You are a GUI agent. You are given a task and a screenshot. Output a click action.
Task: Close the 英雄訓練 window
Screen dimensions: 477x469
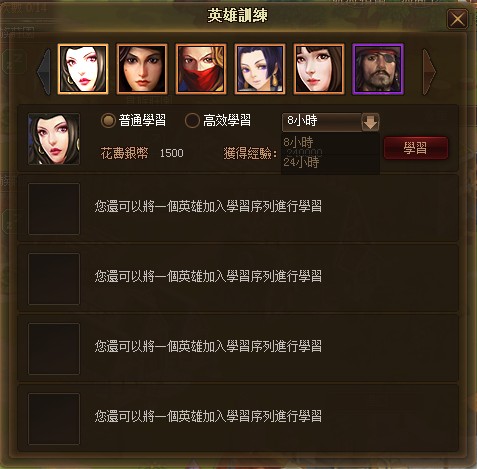[x=457, y=19]
